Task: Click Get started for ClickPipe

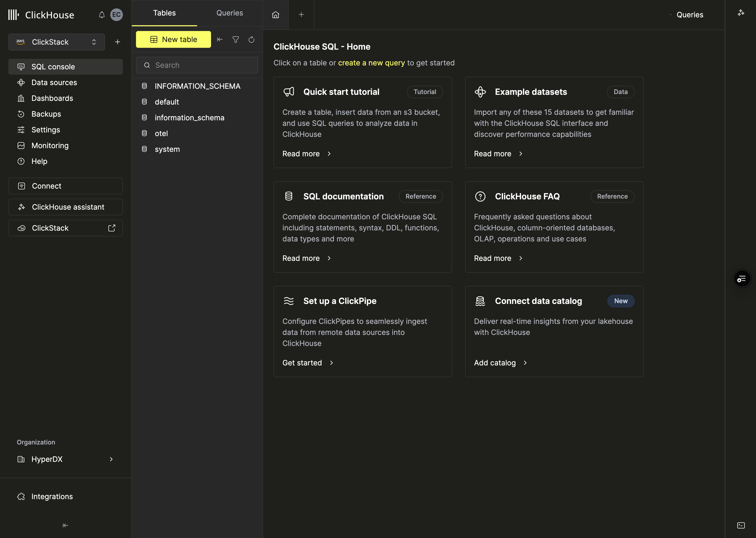Action: [308, 363]
